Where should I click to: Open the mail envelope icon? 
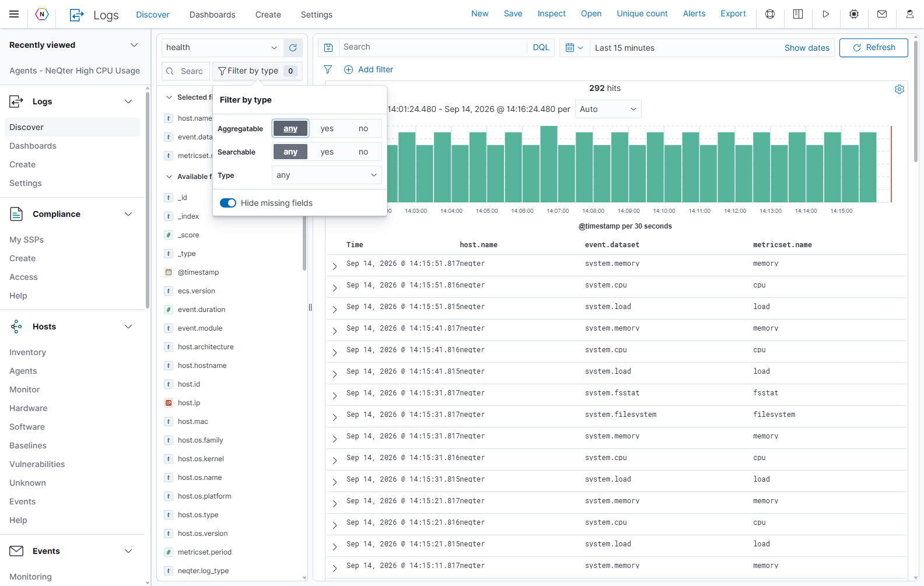(x=882, y=14)
